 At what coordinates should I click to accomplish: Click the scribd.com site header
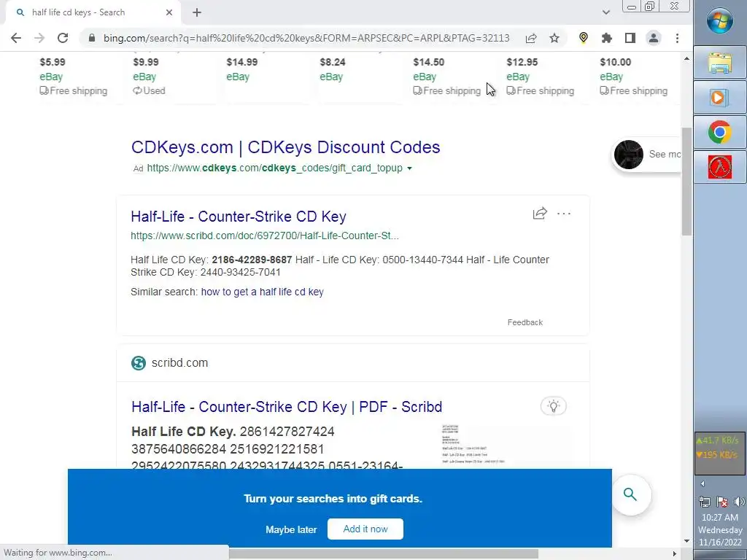click(179, 363)
